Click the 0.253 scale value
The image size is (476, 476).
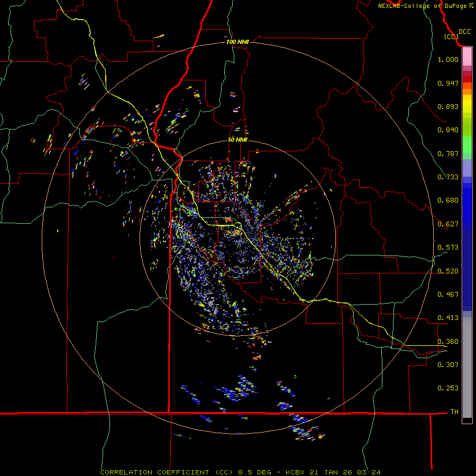[448, 388]
